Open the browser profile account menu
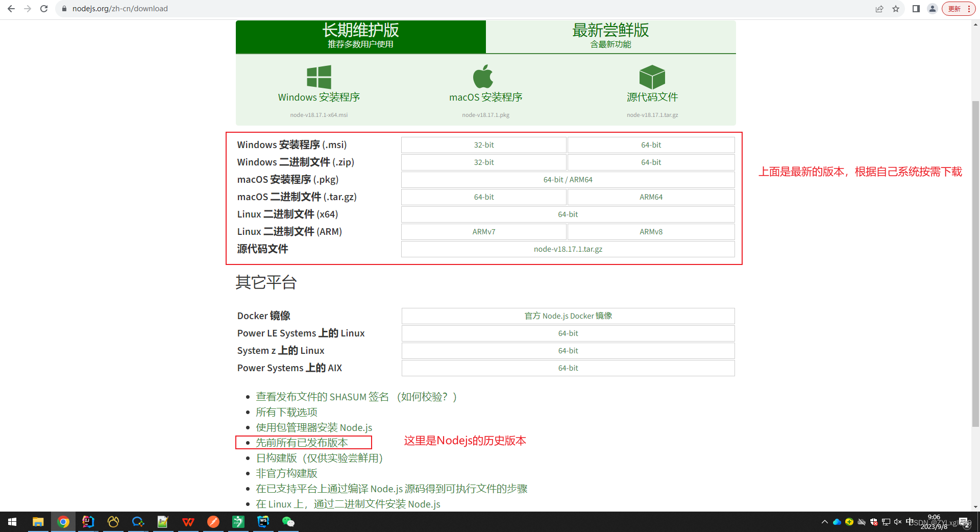This screenshot has width=980, height=532. (933, 9)
